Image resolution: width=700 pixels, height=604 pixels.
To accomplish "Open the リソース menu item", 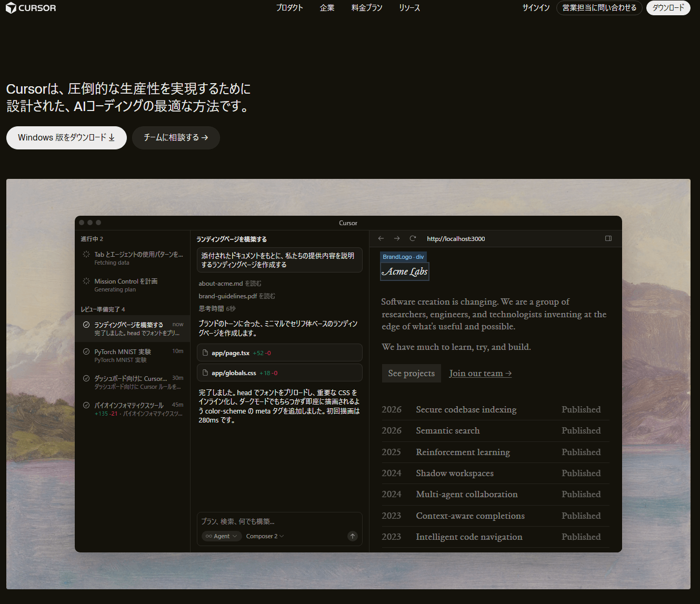I will [x=409, y=8].
